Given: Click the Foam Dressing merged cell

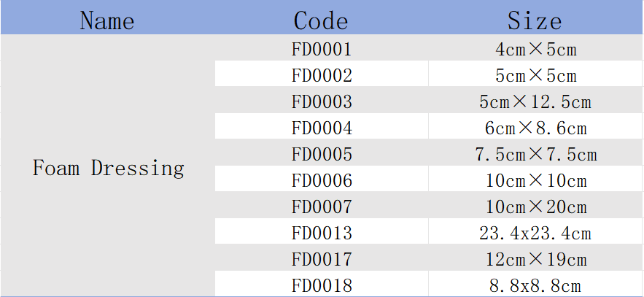Looking at the screenshot, I should coord(108,166).
